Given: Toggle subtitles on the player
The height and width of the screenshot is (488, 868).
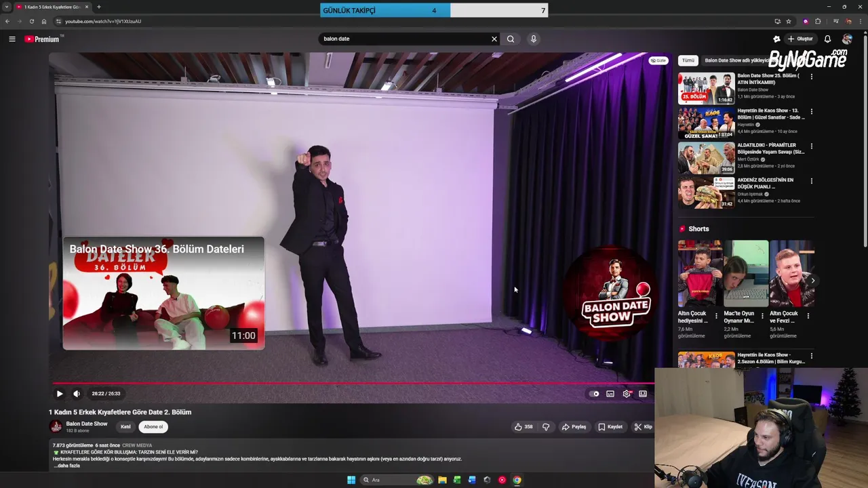Looking at the screenshot, I should (x=610, y=394).
